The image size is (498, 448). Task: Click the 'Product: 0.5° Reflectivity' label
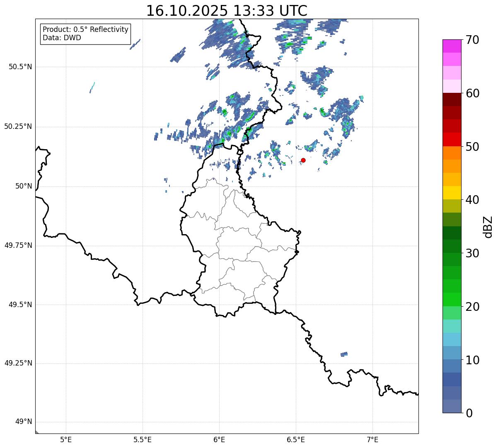[85, 30]
